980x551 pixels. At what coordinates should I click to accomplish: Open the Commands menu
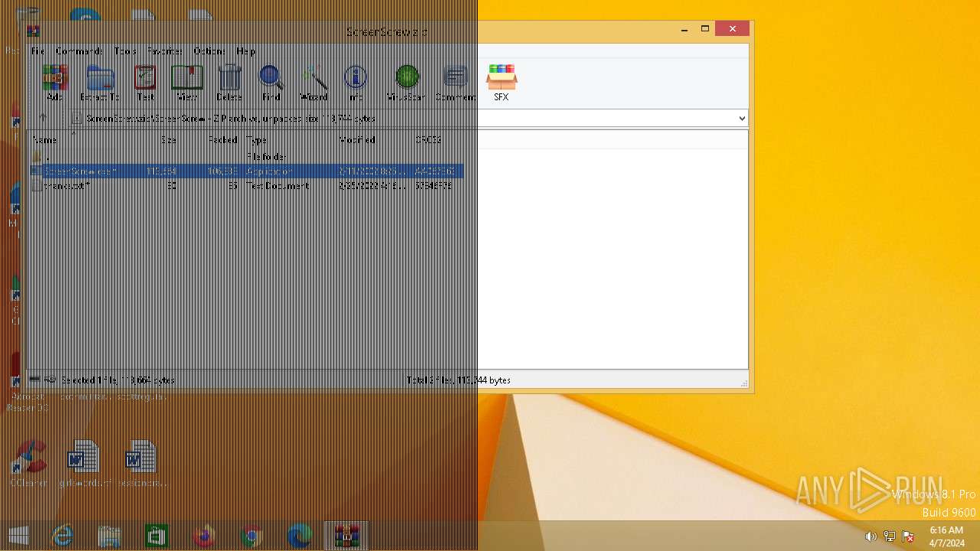pos(79,51)
